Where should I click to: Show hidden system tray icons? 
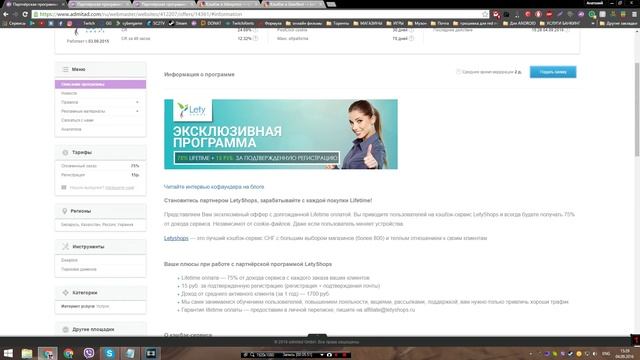pyautogui.click(x=531, y=353)
